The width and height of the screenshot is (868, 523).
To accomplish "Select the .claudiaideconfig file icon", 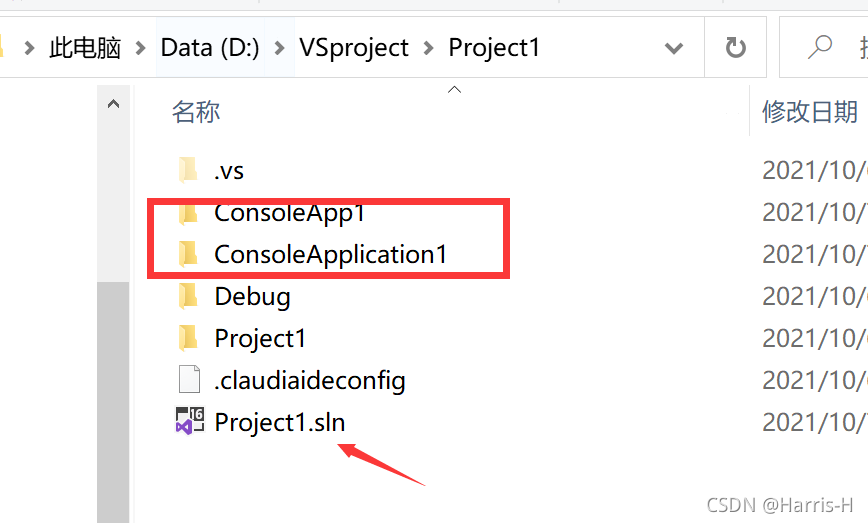I will [189, 380].
